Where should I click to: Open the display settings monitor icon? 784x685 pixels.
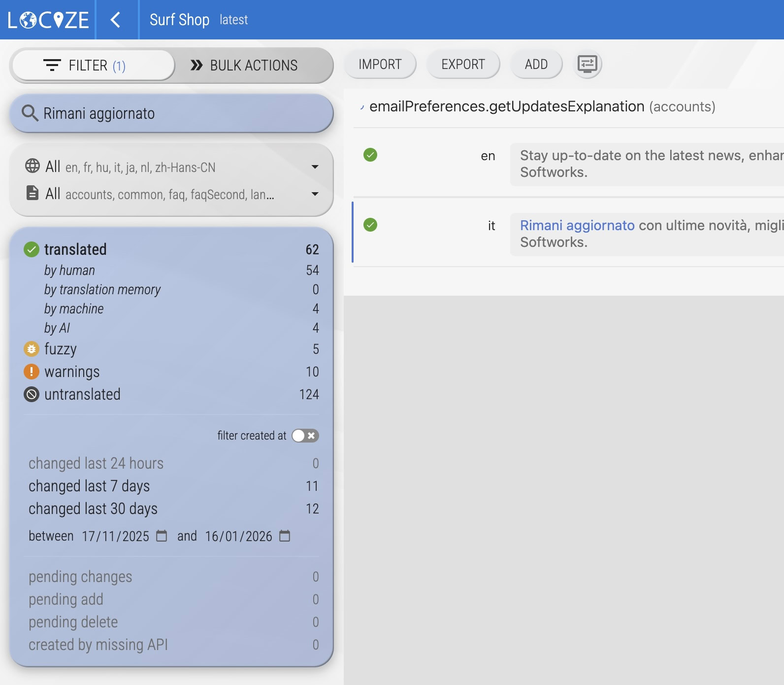point(587,64)
